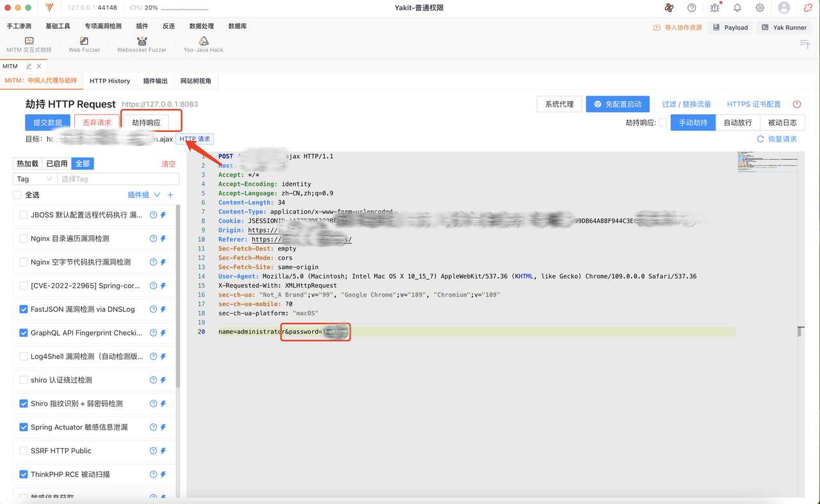The image size is (820, 504).
Task: Open the Tag dropdown
Action: pos(35,179)
